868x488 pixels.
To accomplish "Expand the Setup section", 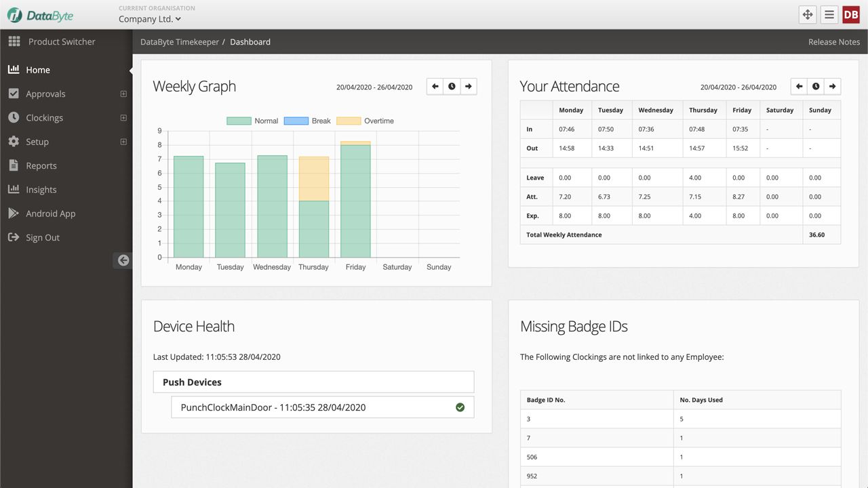I will tap(123, 142).
